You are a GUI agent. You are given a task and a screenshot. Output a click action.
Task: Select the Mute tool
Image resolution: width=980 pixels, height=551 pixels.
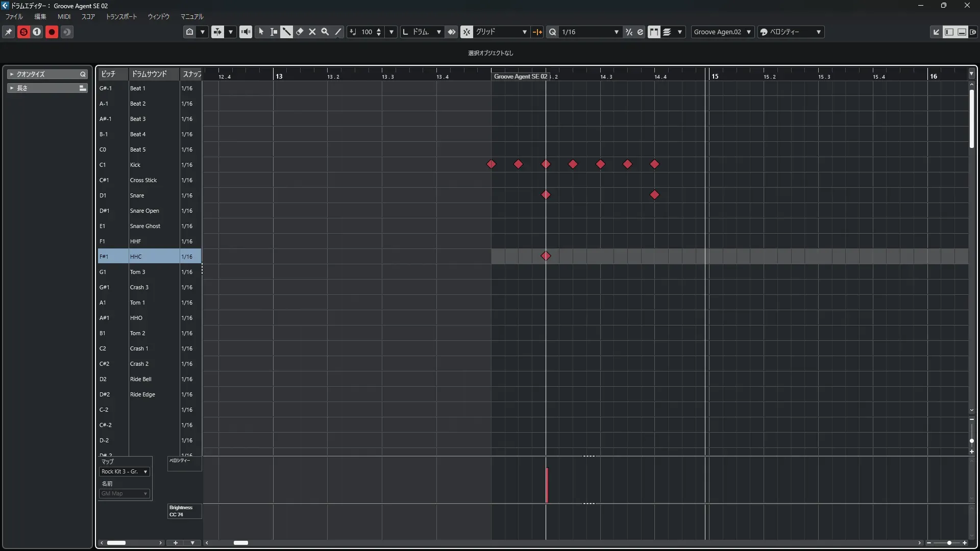(312, 32)
